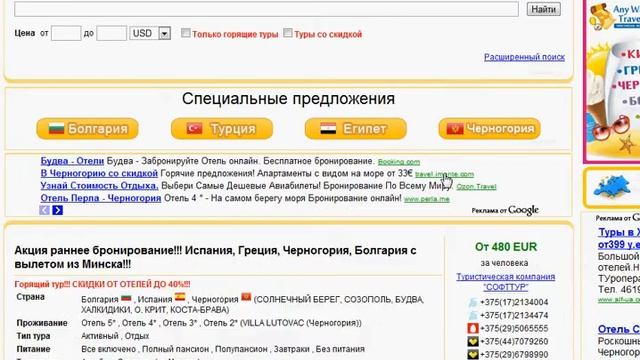
Task: Open the 'Будва - Отели' ad link
Action: click(x=72, y=161)
